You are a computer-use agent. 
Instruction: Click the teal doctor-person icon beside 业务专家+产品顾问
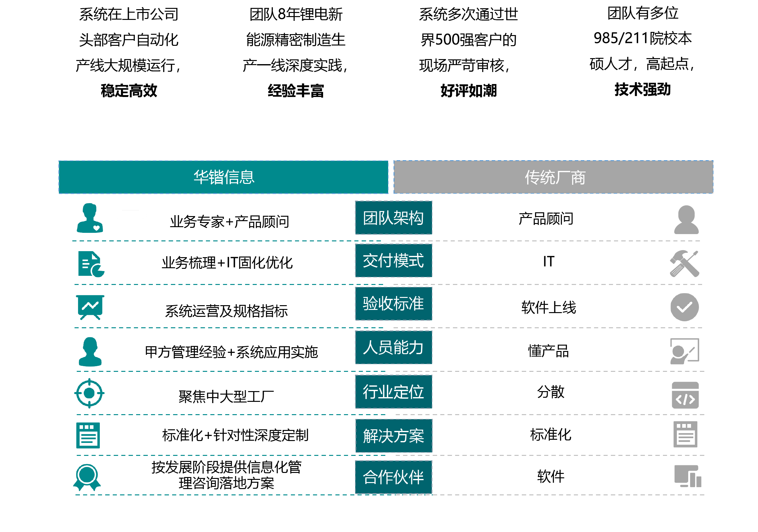click(x=90, y=218)
